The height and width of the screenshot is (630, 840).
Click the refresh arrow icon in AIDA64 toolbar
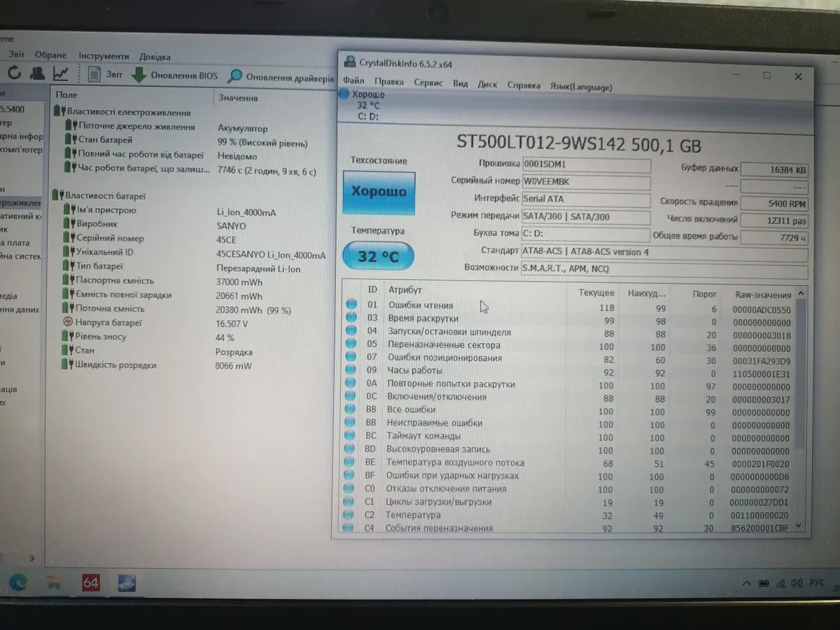15,73
